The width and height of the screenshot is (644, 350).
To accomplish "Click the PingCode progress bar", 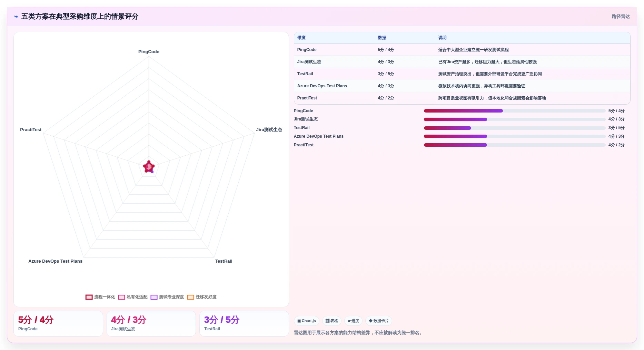I will pos(515,111).
